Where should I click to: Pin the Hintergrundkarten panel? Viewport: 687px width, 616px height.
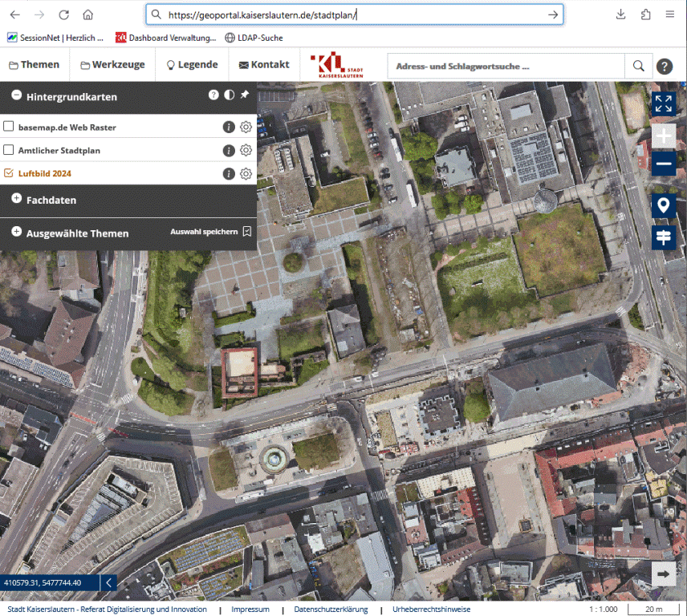[x=245, y=95]
